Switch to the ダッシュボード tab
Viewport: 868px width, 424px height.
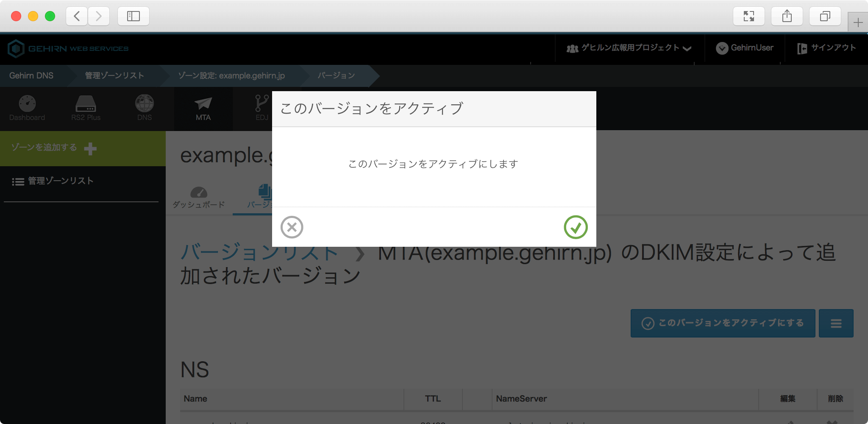tap(199, 198)
